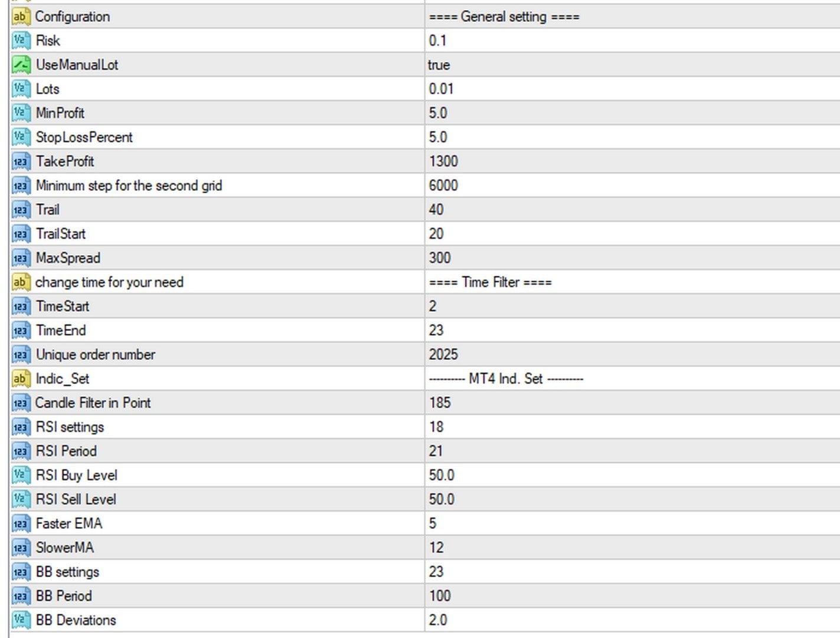Select the Minimum step for second grid value

tap(443, 186)
